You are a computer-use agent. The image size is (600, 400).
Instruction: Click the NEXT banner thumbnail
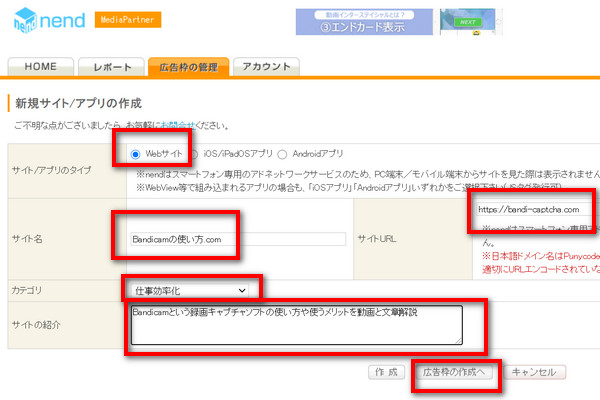click(468, 22)
